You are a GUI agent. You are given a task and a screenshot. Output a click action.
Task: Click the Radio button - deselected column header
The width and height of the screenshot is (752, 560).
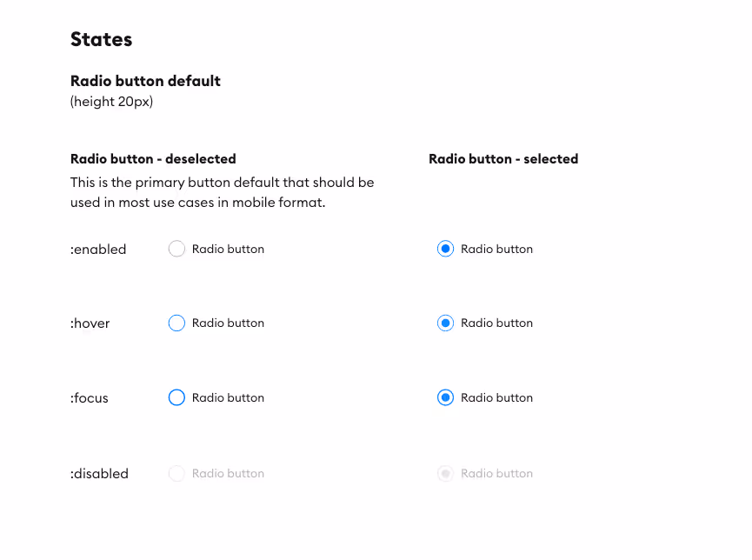[153, 158]
